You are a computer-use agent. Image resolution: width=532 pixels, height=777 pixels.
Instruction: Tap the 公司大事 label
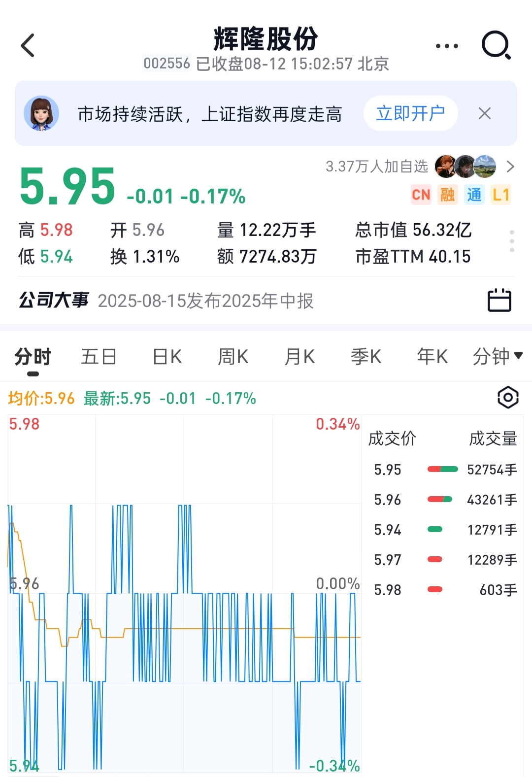(x=54, y=300)
